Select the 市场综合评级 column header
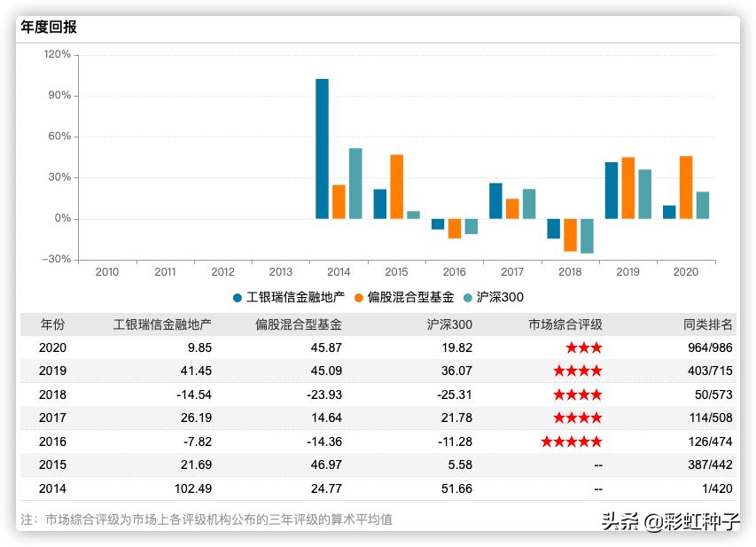 [565, 324]
